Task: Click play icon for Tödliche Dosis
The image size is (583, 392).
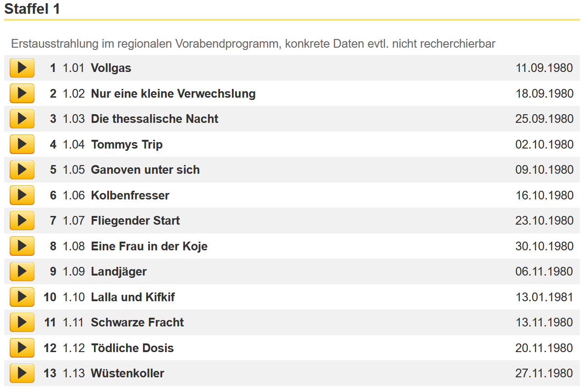Action: [x=22, y=348]
